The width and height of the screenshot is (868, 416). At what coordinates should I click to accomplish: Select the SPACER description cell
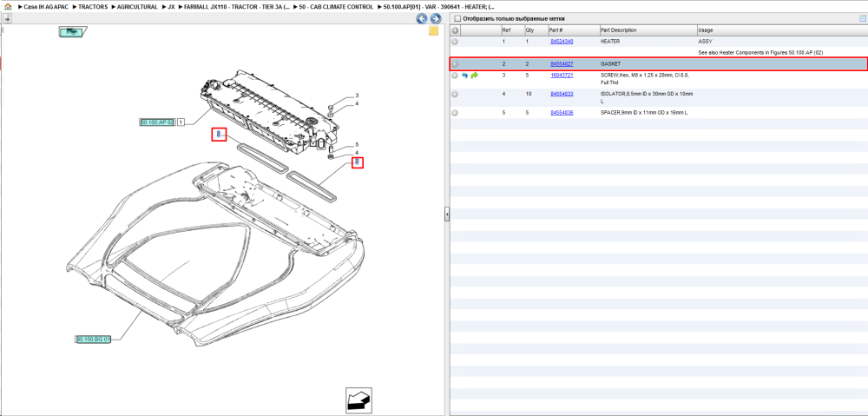pos(644,112)
